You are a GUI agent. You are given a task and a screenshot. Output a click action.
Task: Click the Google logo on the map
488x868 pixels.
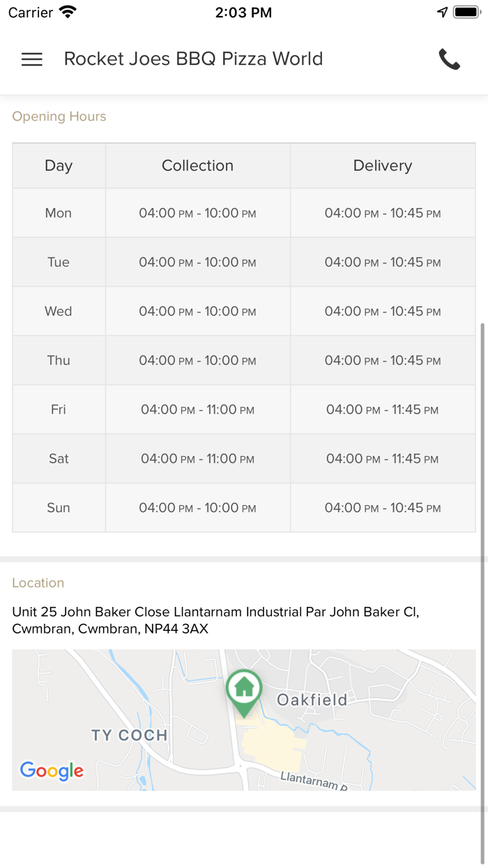pos(52,770)
